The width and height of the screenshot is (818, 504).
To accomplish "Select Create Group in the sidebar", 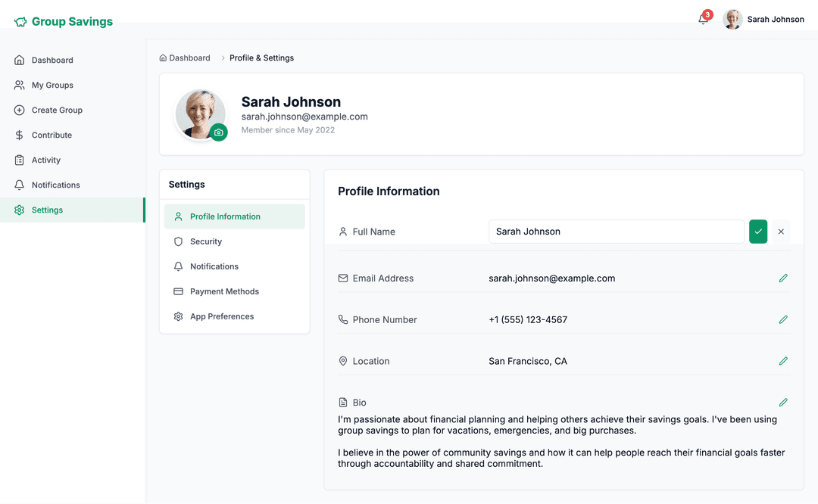I will click(57, 110).
